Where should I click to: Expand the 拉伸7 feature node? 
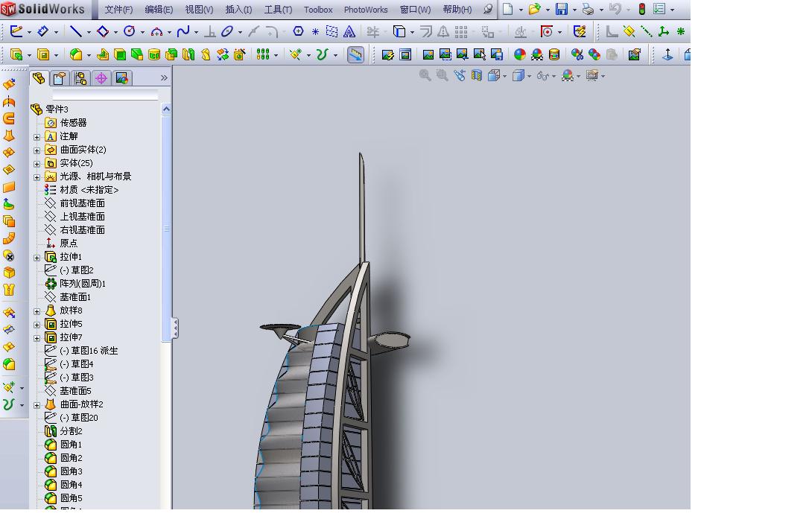(37, 339)
